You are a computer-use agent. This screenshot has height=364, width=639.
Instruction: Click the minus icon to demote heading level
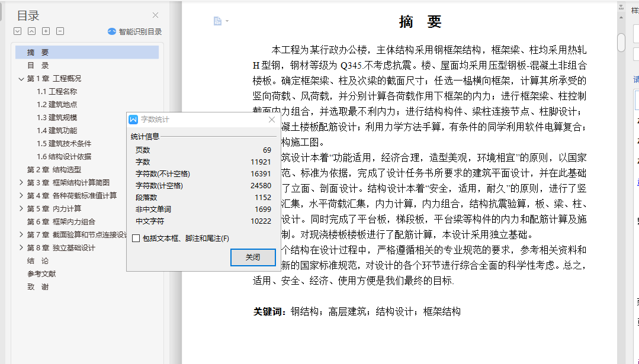(60, 31)
